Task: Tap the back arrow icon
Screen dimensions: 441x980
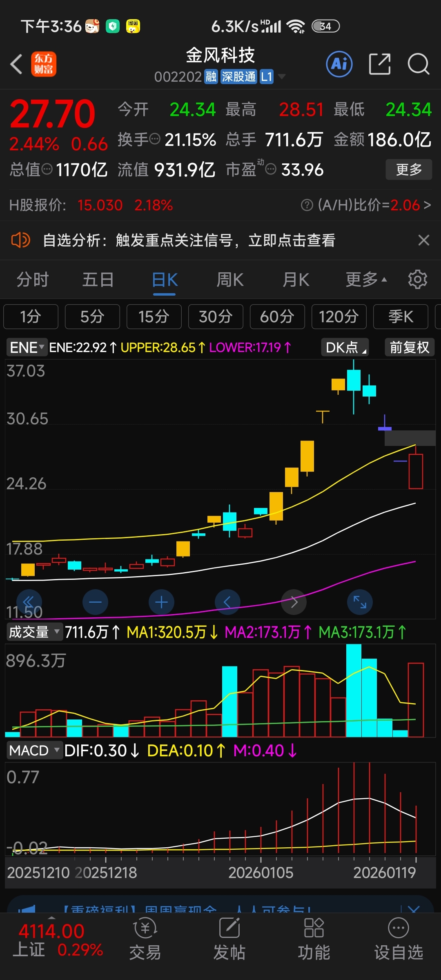Action: point(16,65)
